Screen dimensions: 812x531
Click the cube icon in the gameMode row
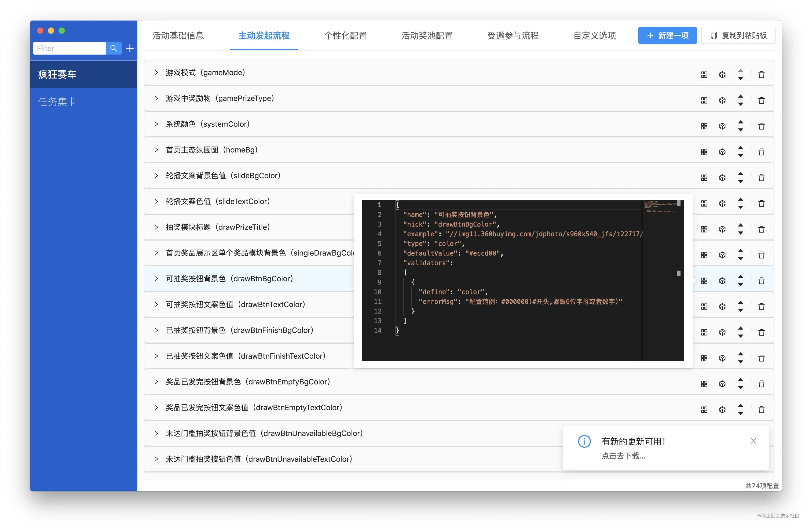click(x=722, y=74)
